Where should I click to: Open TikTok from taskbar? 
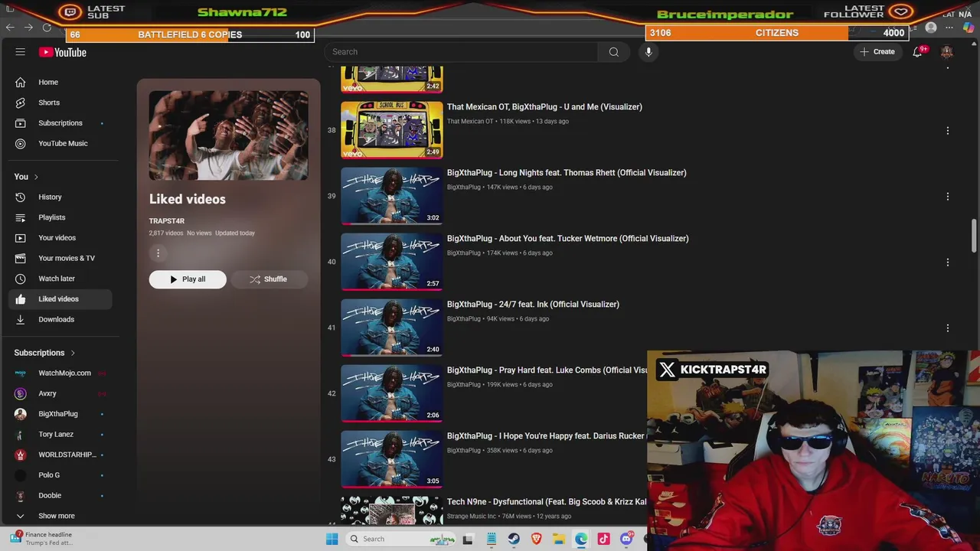(x=603, y=539)
